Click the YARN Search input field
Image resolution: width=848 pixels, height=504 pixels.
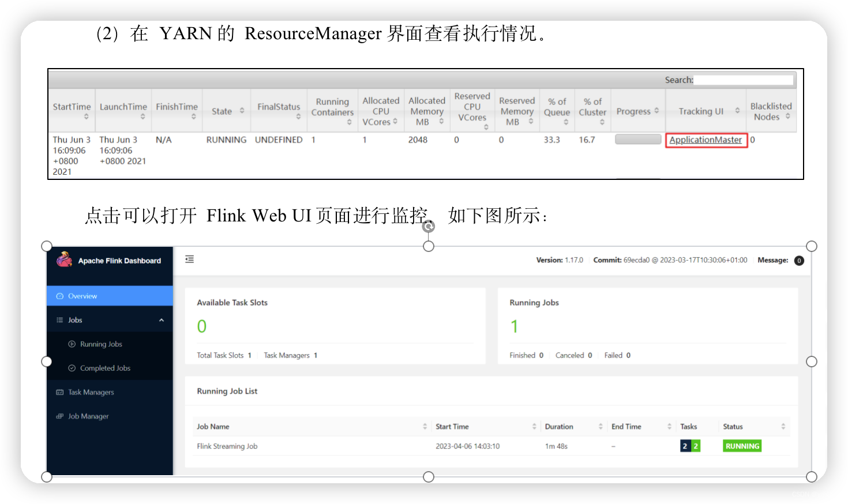point(744,80)
